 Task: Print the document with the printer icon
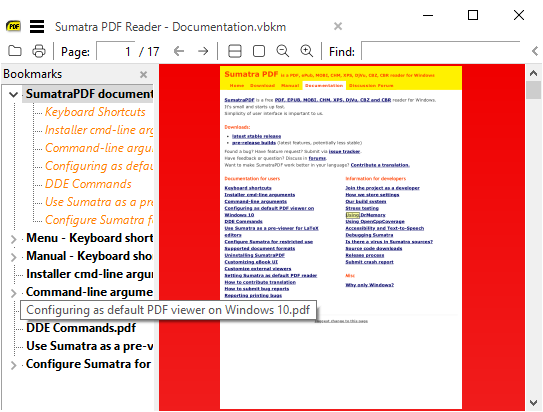click(x=38, y=51)
